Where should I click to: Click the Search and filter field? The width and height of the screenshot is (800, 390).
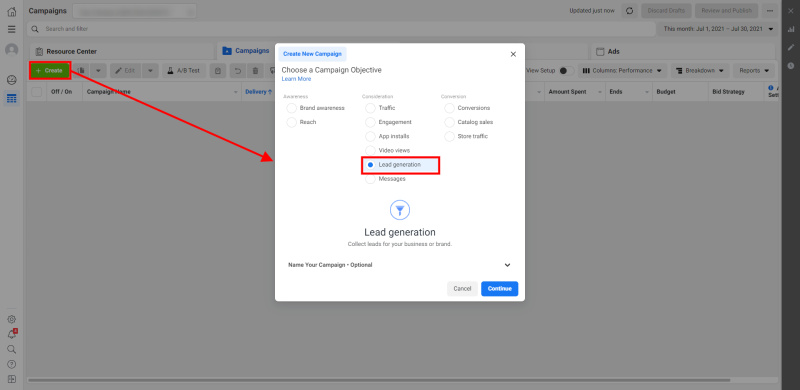pyautogui.click(x=341, y=29)
